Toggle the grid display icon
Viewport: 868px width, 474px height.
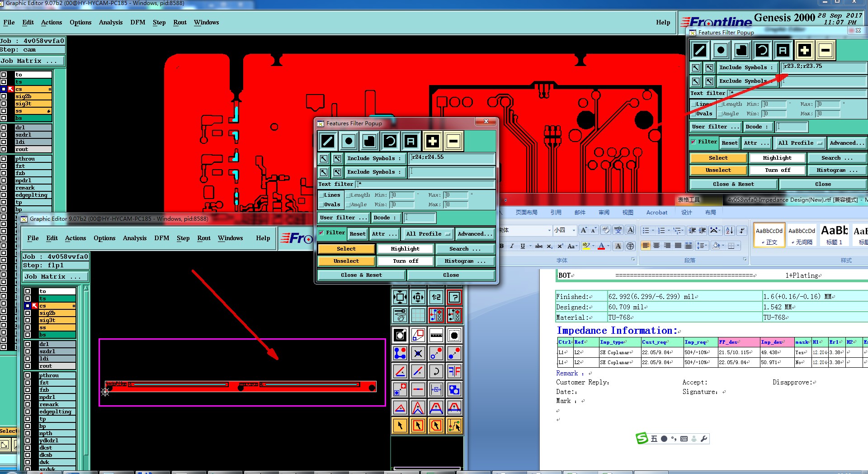pos(418,315)
